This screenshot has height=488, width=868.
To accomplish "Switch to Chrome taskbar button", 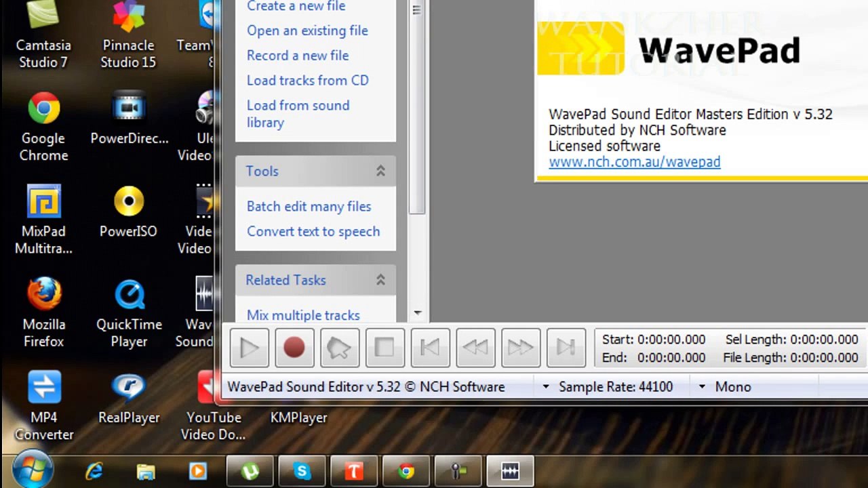I will tap(406, 472).
